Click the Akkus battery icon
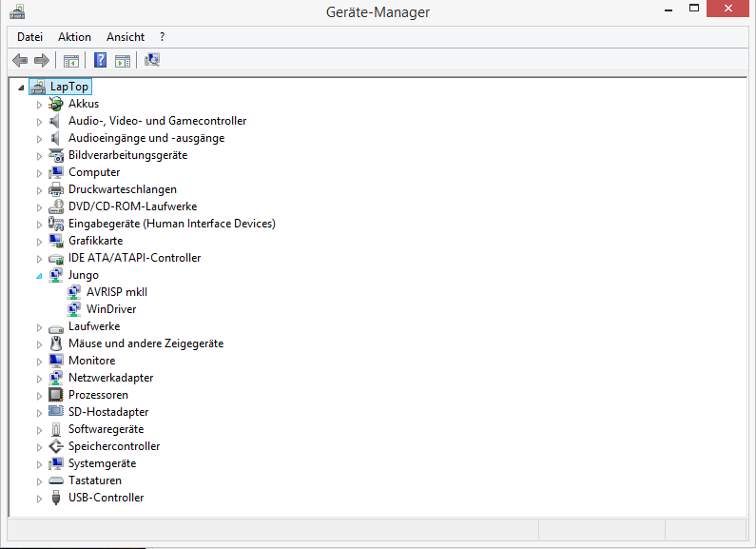The height and width of the screenshot is (549, 756). point(56,104)
